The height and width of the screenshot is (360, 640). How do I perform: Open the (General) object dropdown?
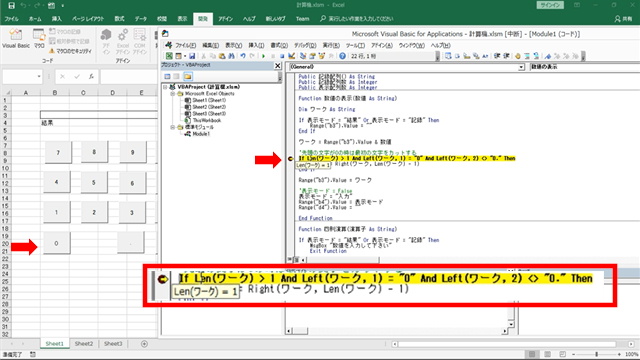click(521, 67)
